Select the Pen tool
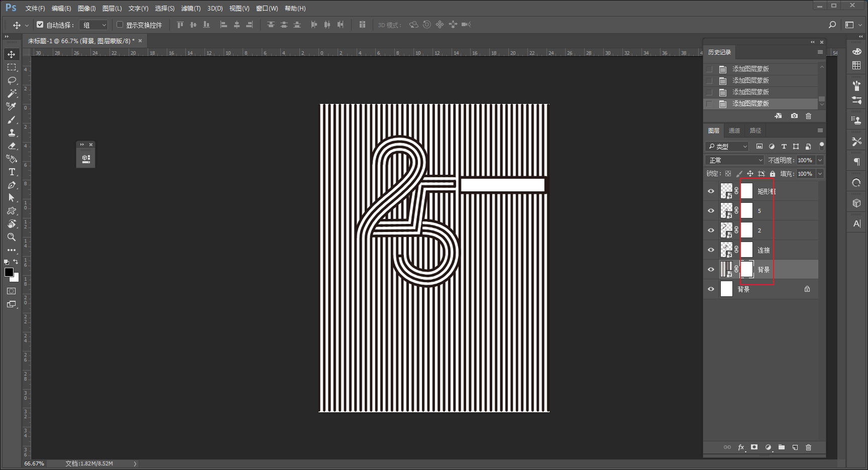This screenshot has width=868, height=470. coord(12,185)
